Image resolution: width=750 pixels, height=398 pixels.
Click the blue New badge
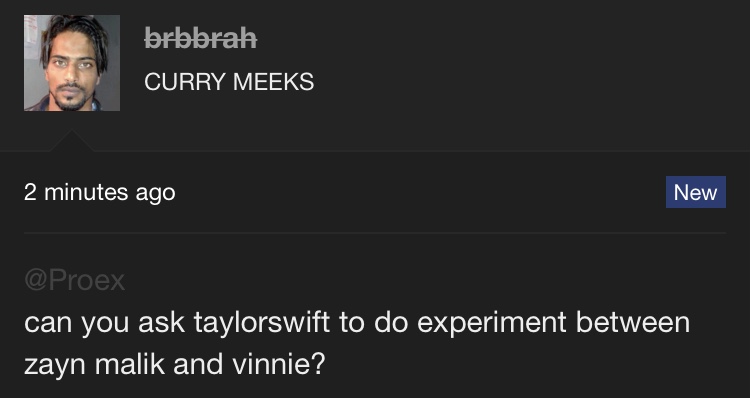695,192
